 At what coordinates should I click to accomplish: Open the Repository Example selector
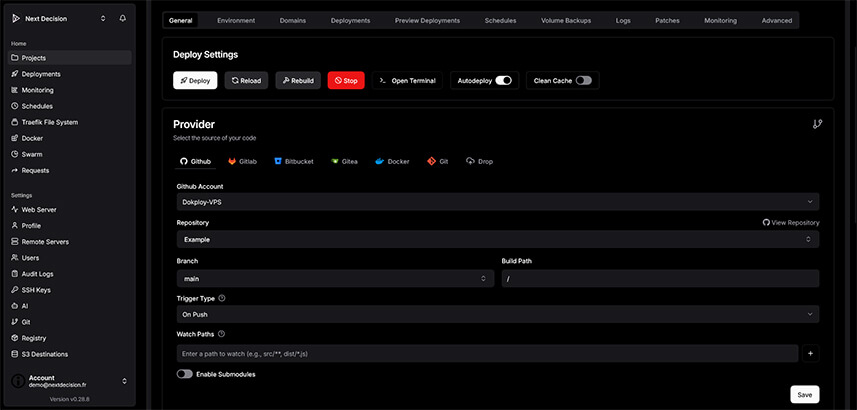498,239
